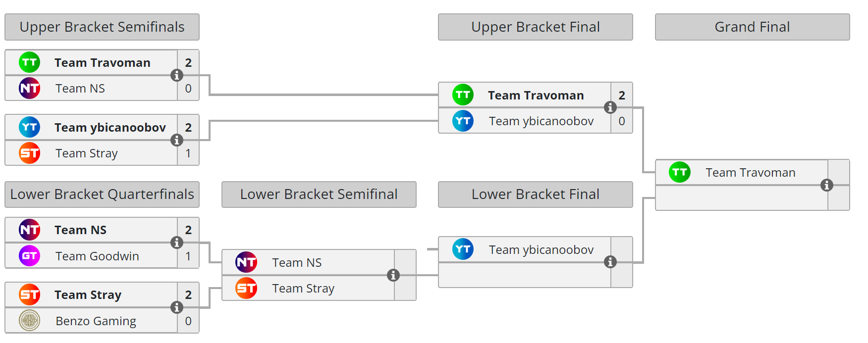Click Lower Bracket Final info icon
The width and height of the screenshot is (868, 343).
[x=610, y=262]
